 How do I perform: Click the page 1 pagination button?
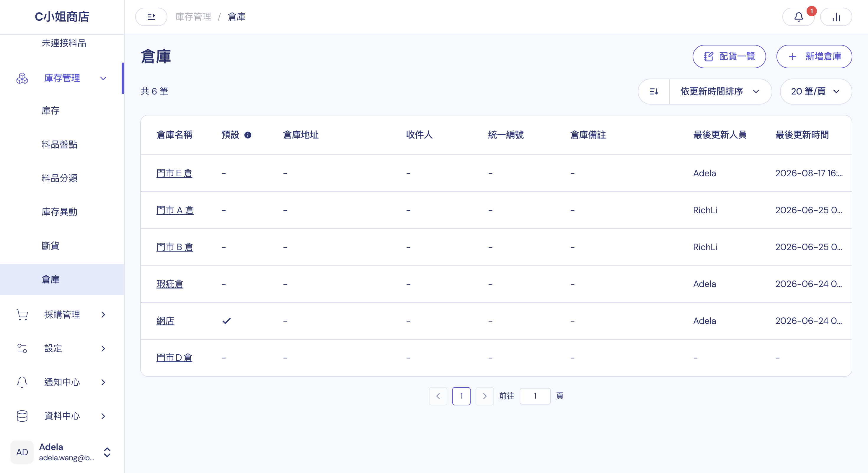(461, 396)
